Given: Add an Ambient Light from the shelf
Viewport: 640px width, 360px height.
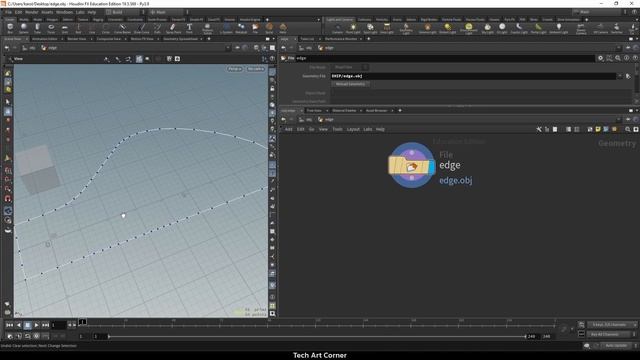Looking at the screenshot, I should point(558,28).
